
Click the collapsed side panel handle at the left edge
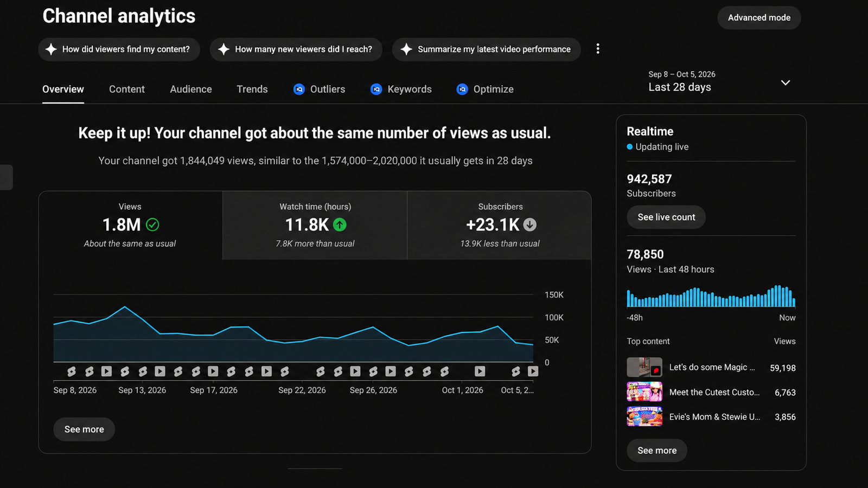click(x=6, y=177)
